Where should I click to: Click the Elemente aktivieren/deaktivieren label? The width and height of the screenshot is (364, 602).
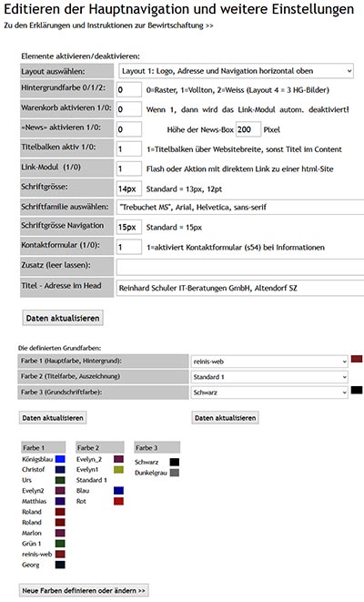pos(81,56)
